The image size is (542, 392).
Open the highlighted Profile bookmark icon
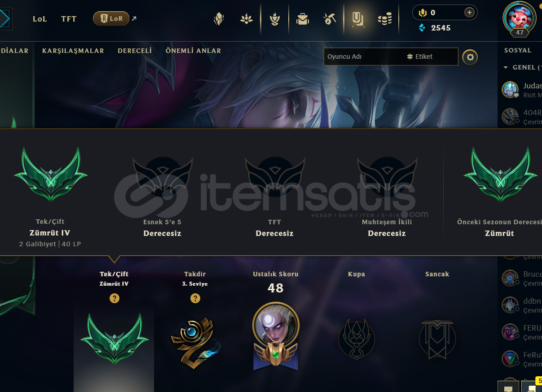click(357, 19)
